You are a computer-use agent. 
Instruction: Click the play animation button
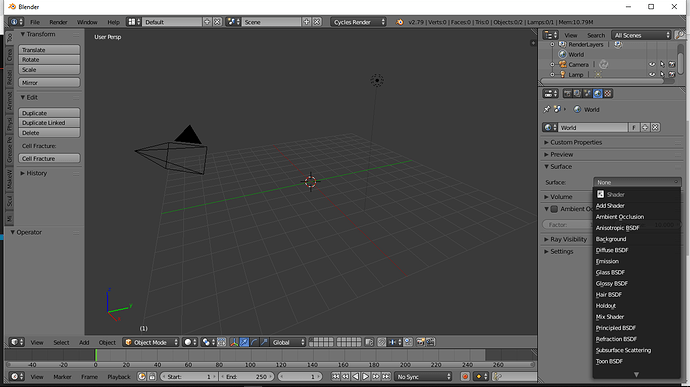(x=366, y=376)
